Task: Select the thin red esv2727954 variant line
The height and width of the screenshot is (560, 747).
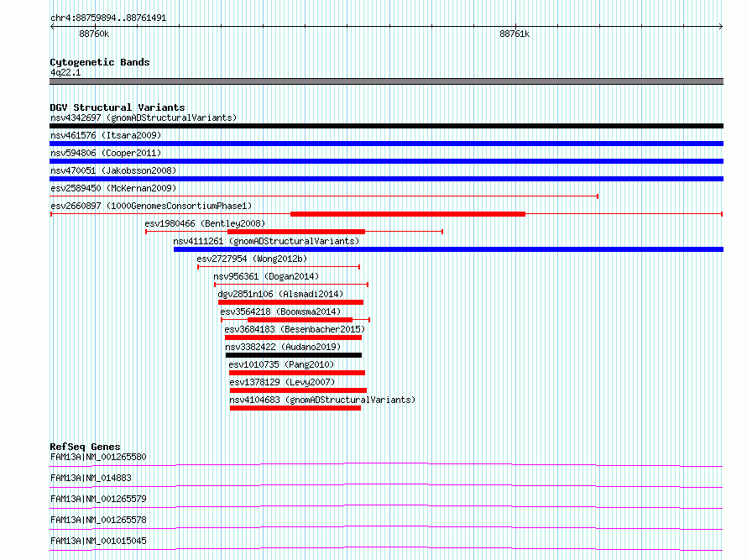Action: coord(279,267)
